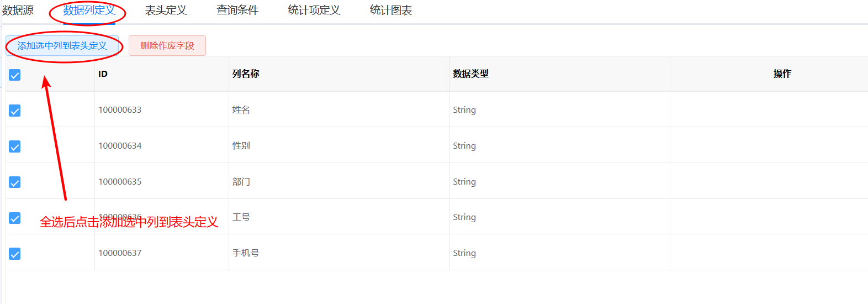Image resolution: width=868 pixels, height=304 pixels.
Task: Click the 操作 column header
Action: [x=782, y=74]
